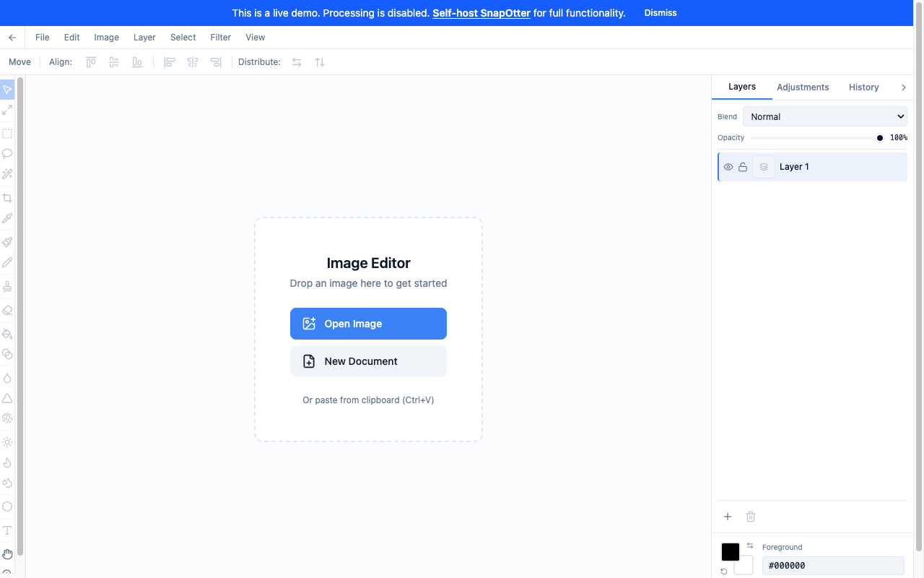The image size is (924, 578).
Task: Open the View menu
Action: click(x=256, y=38)
